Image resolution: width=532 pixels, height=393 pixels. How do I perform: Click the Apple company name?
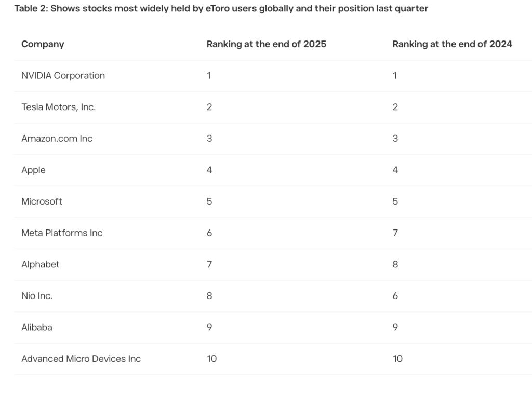(x=33, y=170)
